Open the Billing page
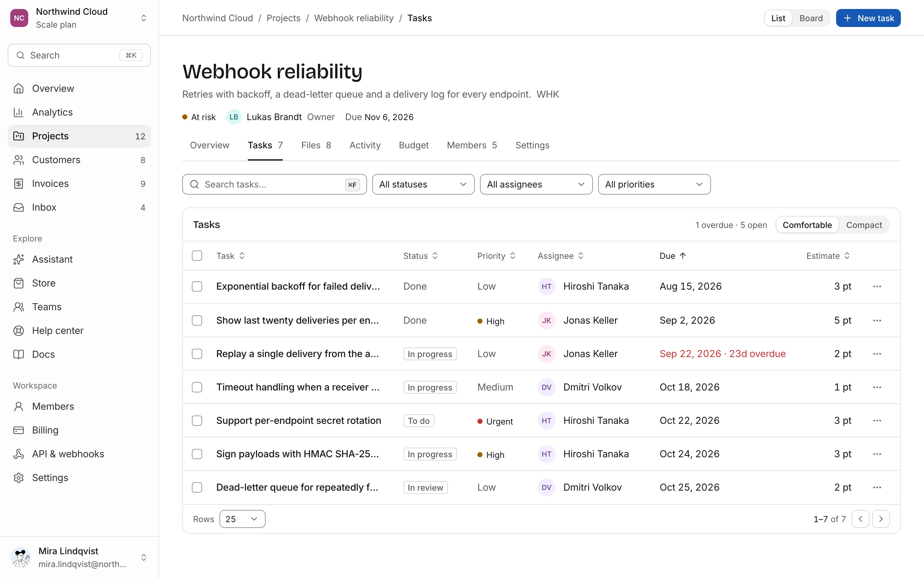The image size is (924, 578). pos(79,430)
